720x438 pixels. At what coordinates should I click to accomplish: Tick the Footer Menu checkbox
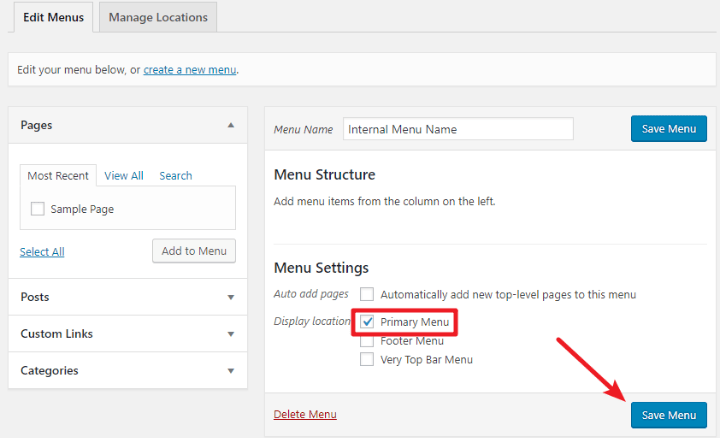367,341
